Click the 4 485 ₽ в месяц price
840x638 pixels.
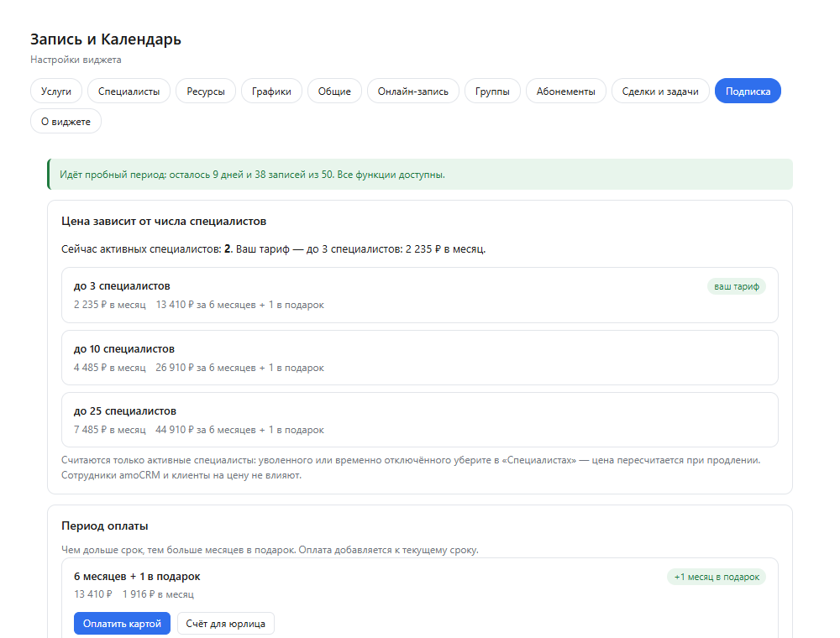[x=110, y=368]
